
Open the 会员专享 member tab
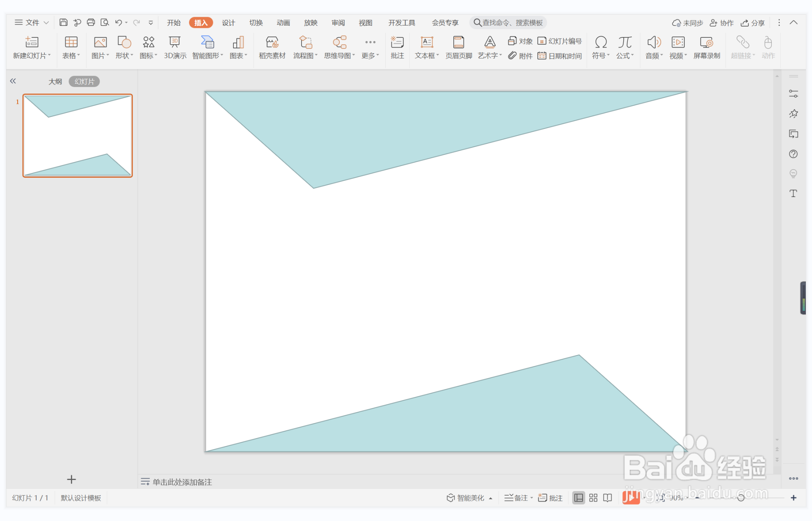[445, 23]
